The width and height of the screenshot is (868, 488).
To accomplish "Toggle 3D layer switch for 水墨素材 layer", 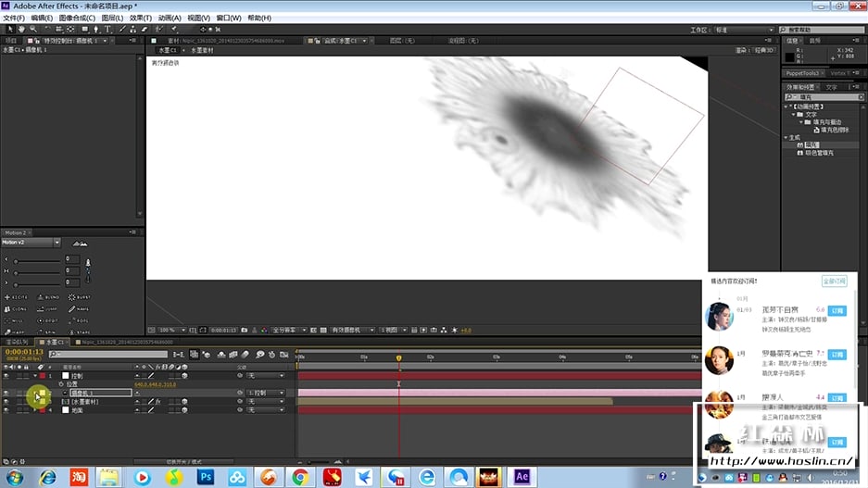I will coord(184,402).
